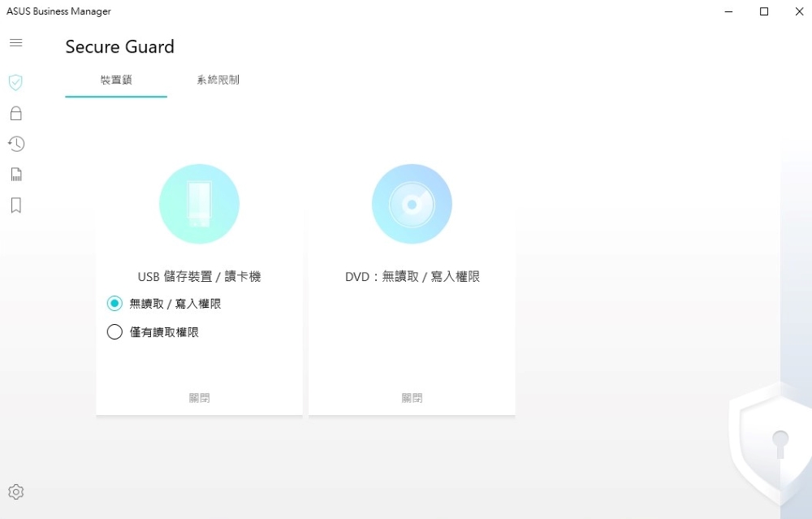Open the history clock icon in the sidebar
Image resolution: width=812 pixels, height=519 pixels.
(x=16, y=144)
